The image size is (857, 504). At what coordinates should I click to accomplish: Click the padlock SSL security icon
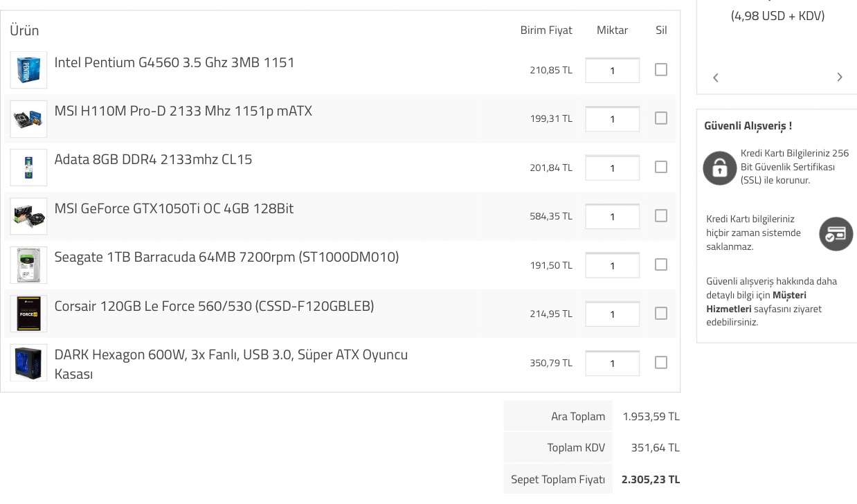pyautogui.click(x=719, y=168)
